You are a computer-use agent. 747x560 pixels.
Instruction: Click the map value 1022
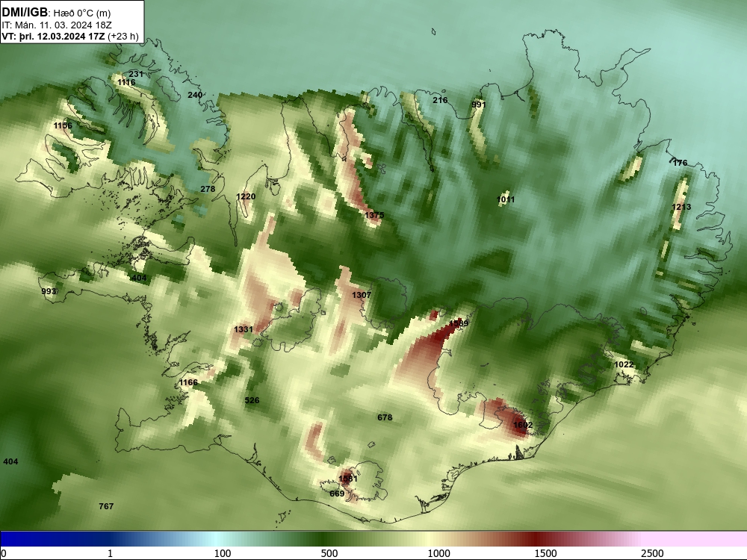point(624,365)
